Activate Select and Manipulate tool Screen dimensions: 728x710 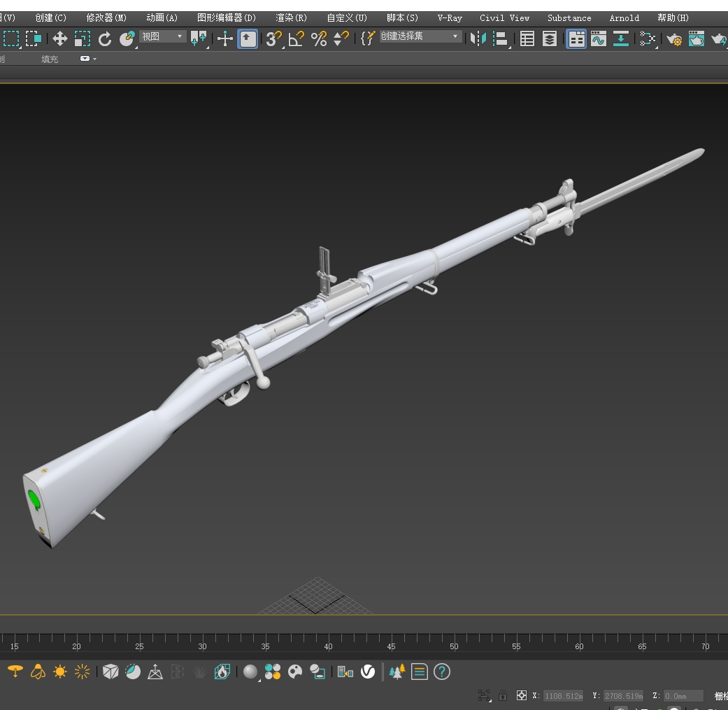225,38
